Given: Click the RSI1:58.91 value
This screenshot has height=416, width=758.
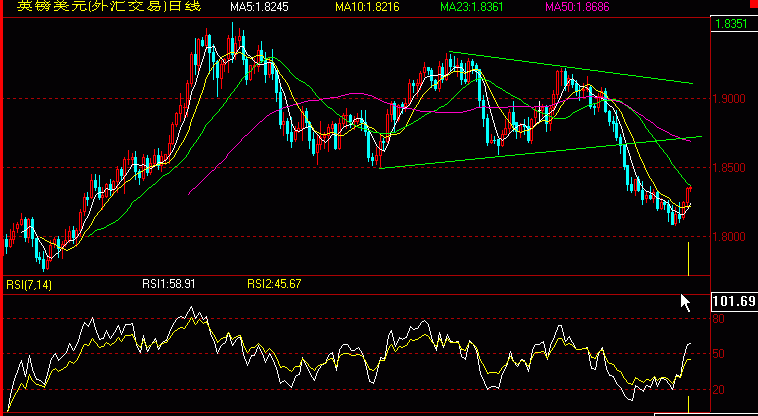Looking at the screenshot, I should (169, 284).
